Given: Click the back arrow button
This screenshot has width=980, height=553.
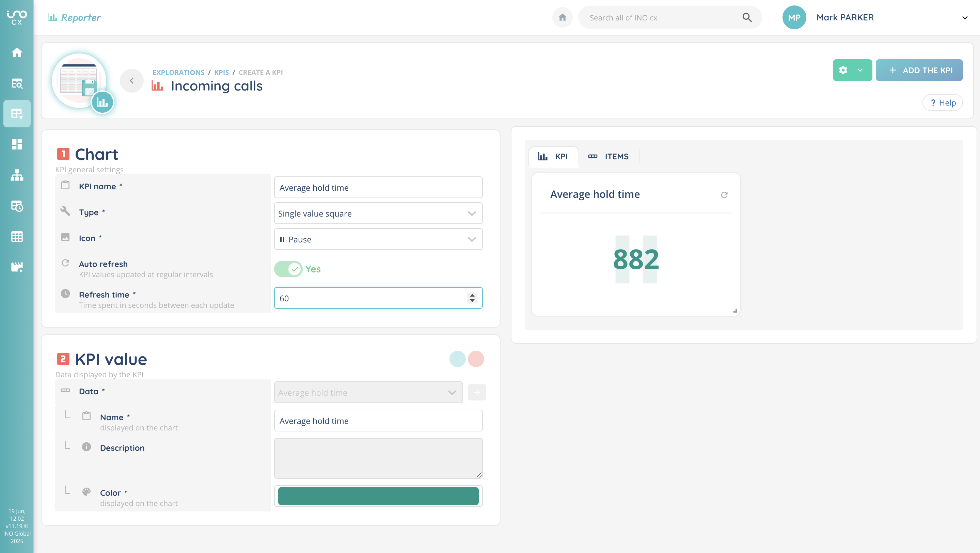Looking at the screenshot, I should click(x=132, y=80).
